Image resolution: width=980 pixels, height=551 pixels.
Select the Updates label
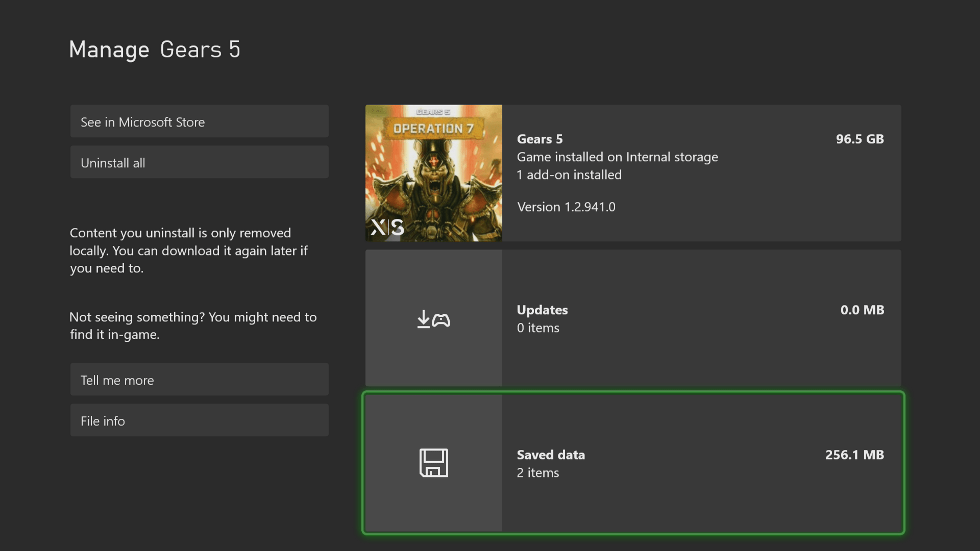click(542, 310)
